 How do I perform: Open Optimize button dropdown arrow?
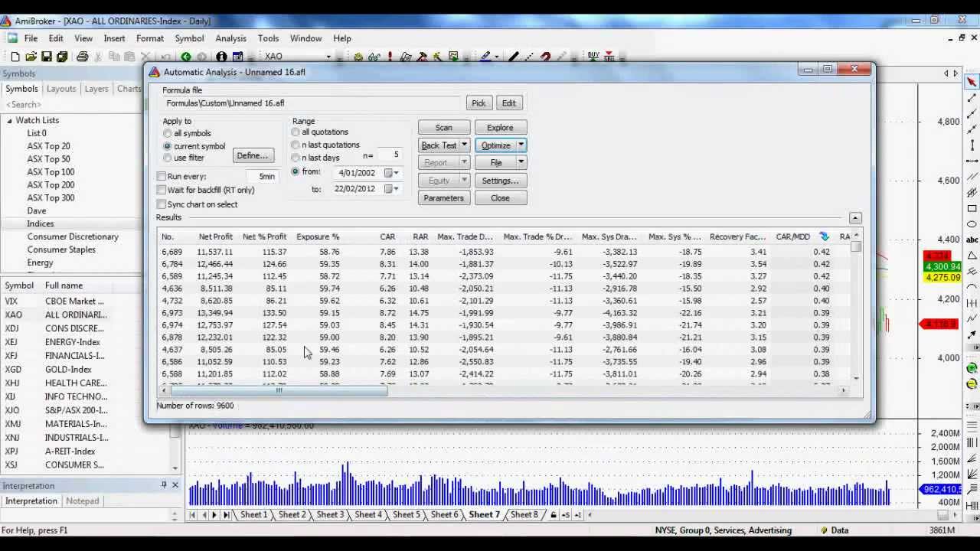tap(521, 145)
